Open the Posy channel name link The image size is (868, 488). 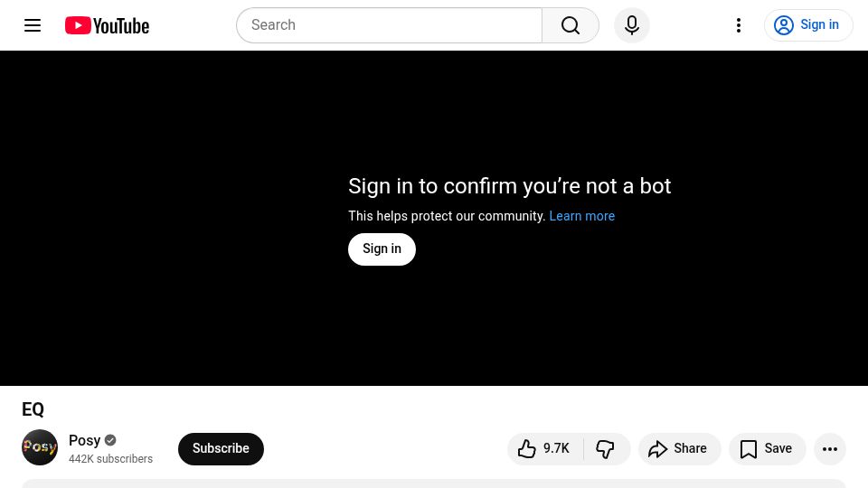[85, 440]
